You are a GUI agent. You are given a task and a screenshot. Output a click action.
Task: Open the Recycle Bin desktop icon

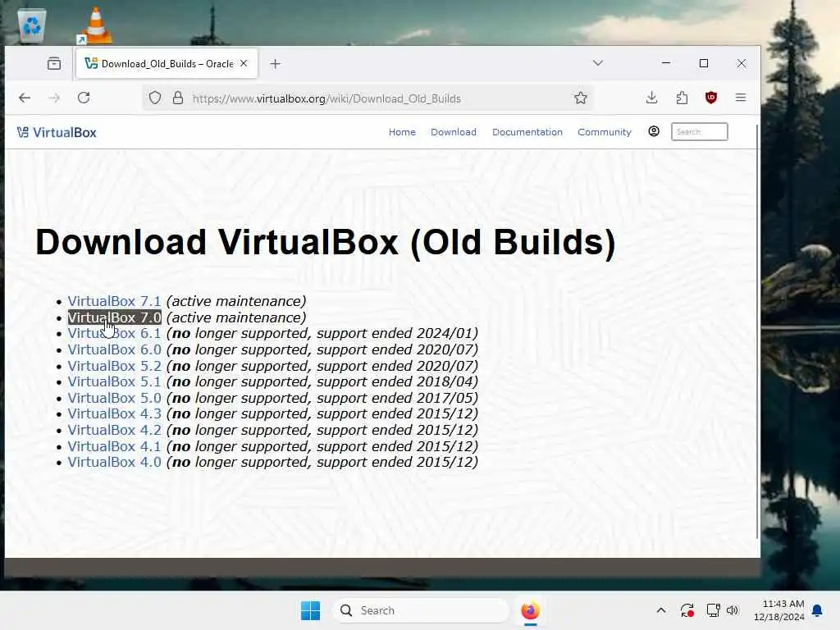point(32,25)
